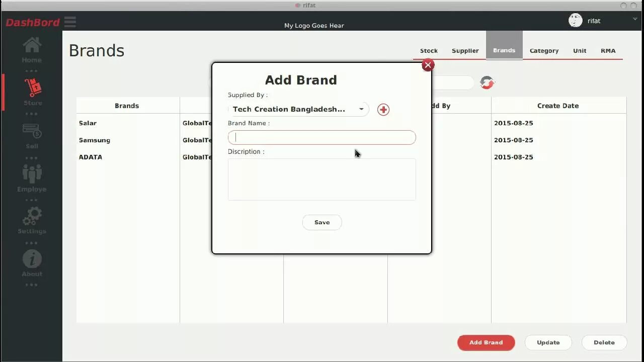The width and height of the screenshot is (644, 362).
Task: Click inside the Brand Name input field
Action: tap(321, 137)
